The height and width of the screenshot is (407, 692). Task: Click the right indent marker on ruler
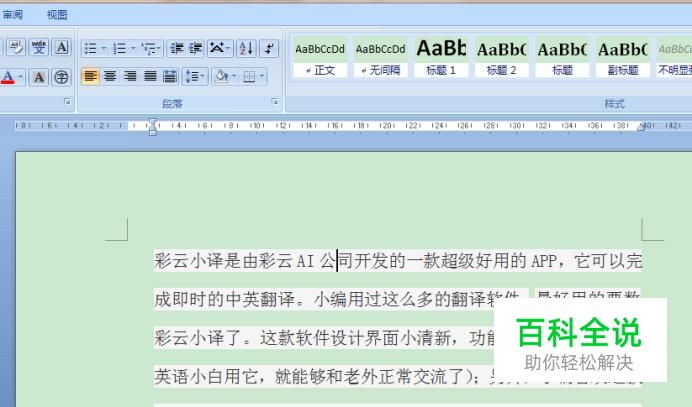642,127
